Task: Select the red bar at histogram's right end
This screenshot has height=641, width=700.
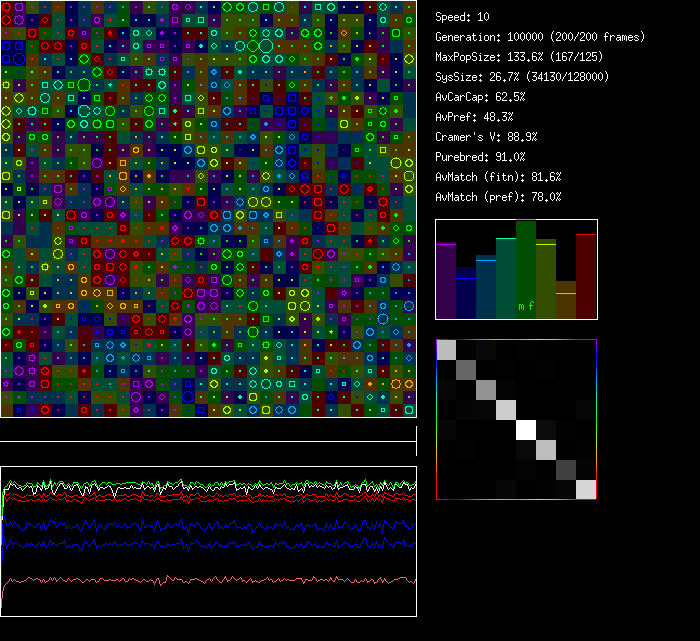Action: [586, 276]
